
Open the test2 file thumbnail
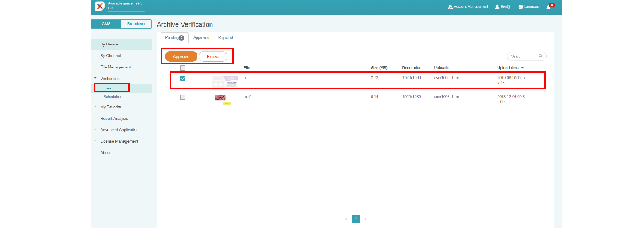click(220, 98)
